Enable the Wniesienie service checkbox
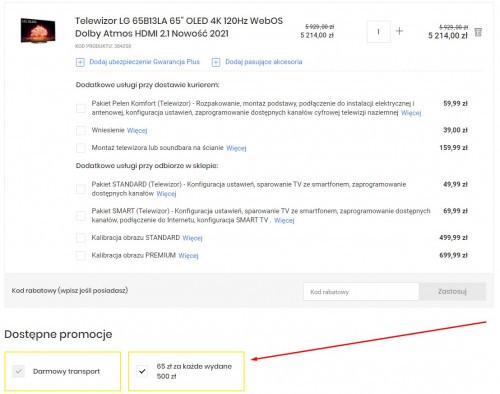 coord(81,130)
